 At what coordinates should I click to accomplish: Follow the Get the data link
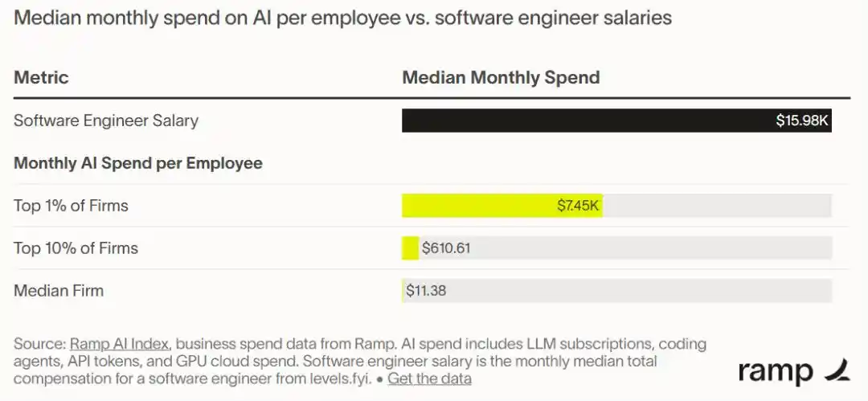(x=429, y=378)
